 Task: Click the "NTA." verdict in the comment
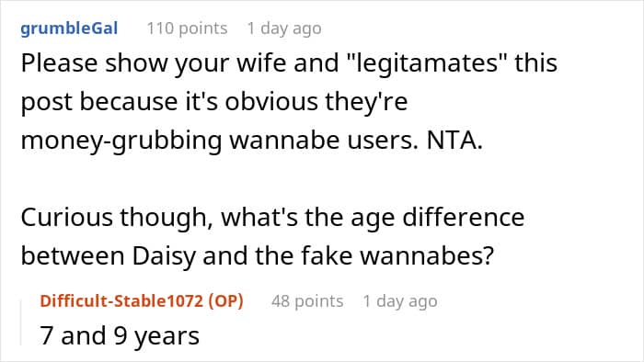coord(454,141)
